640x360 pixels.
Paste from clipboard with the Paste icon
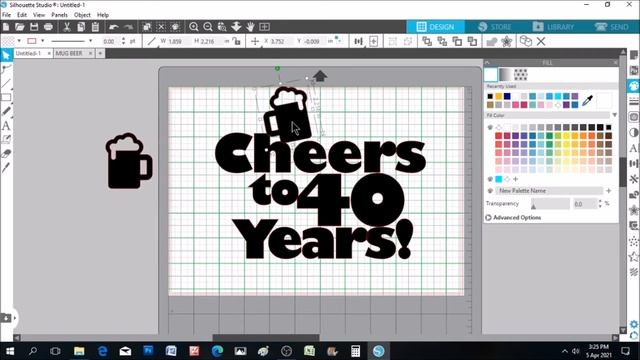[95, 27]
